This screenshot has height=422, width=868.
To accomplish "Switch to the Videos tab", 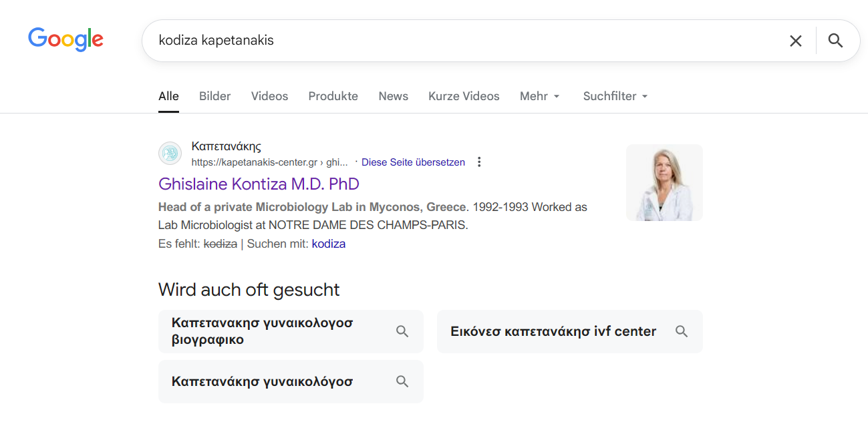I will (x=269, y=96).
